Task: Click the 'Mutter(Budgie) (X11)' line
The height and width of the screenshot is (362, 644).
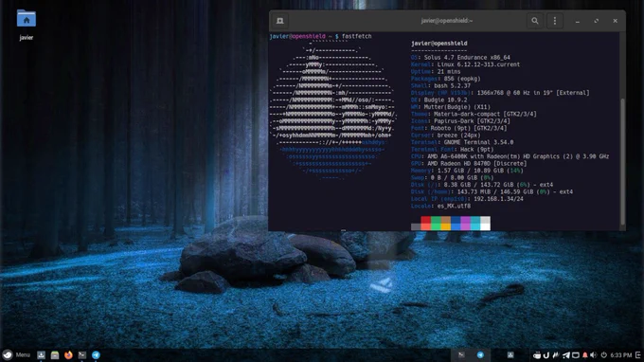Action: click(451, 107)
